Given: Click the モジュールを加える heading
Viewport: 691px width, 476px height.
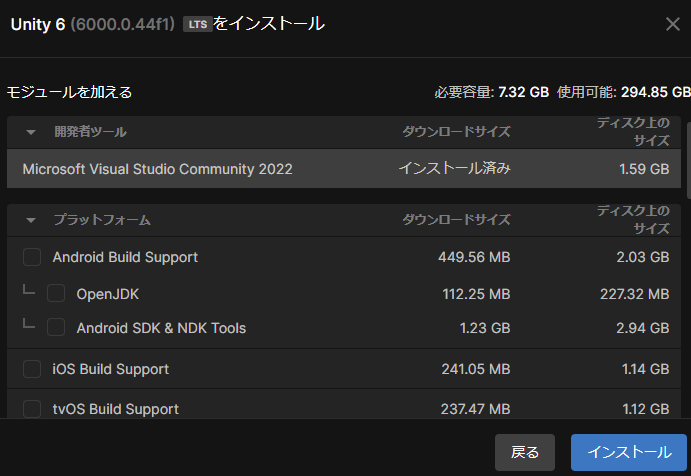Looking at the screenshot, I should 69,92.
